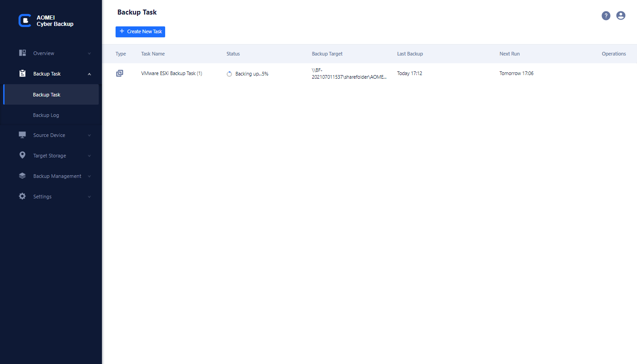Expand the Settings chevron
637x364 pixels.
coord(89,197)
